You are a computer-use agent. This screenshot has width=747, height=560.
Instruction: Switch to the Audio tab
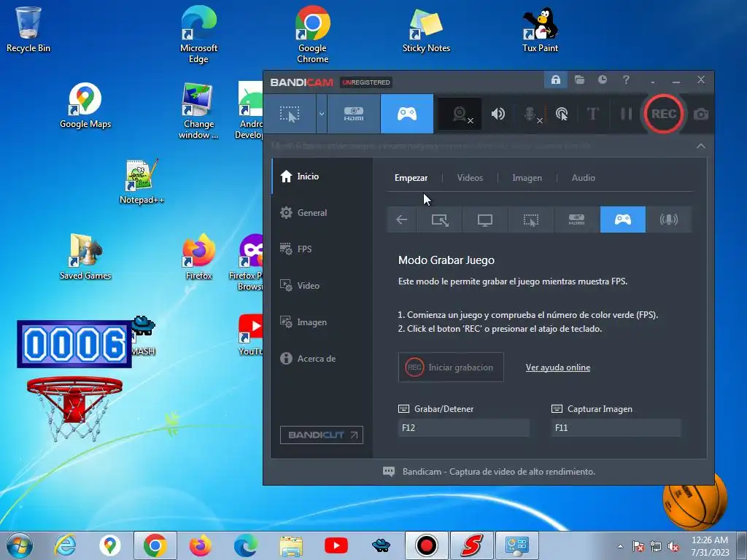point(583,178)
